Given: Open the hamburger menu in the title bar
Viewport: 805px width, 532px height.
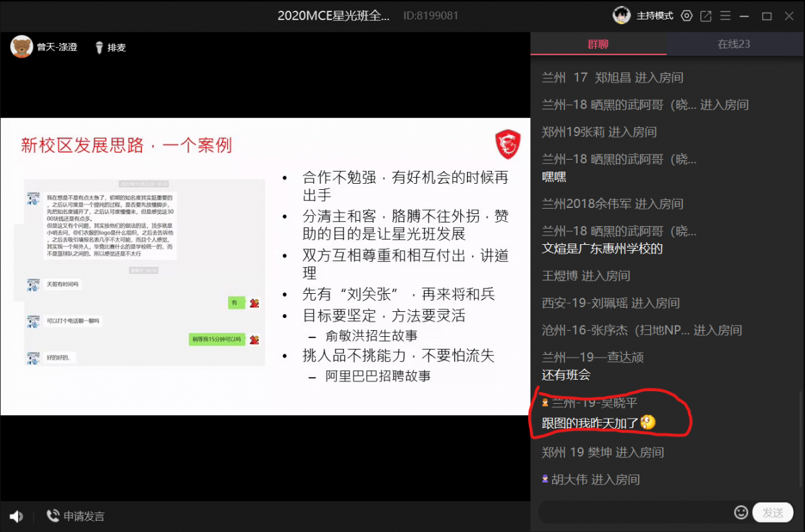Looking at the screenshot, I should coord(725,15).
